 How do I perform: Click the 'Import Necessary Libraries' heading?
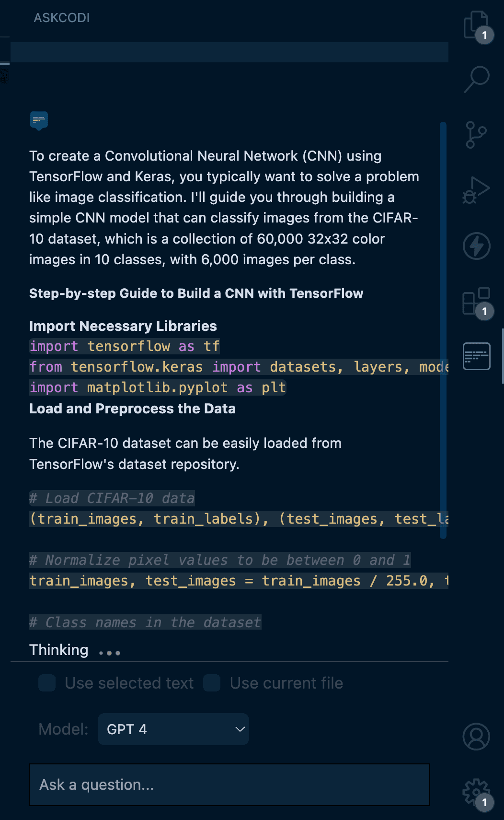pyautogui.click(x=123, y=326)
